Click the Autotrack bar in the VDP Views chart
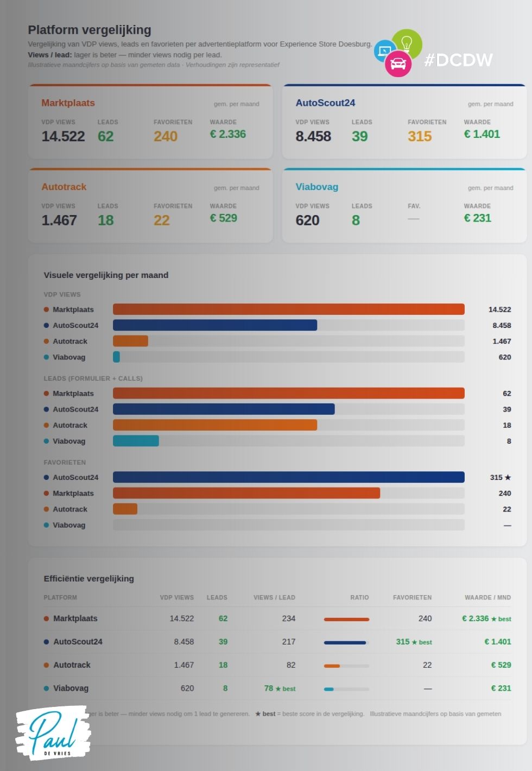 point(130,341)
